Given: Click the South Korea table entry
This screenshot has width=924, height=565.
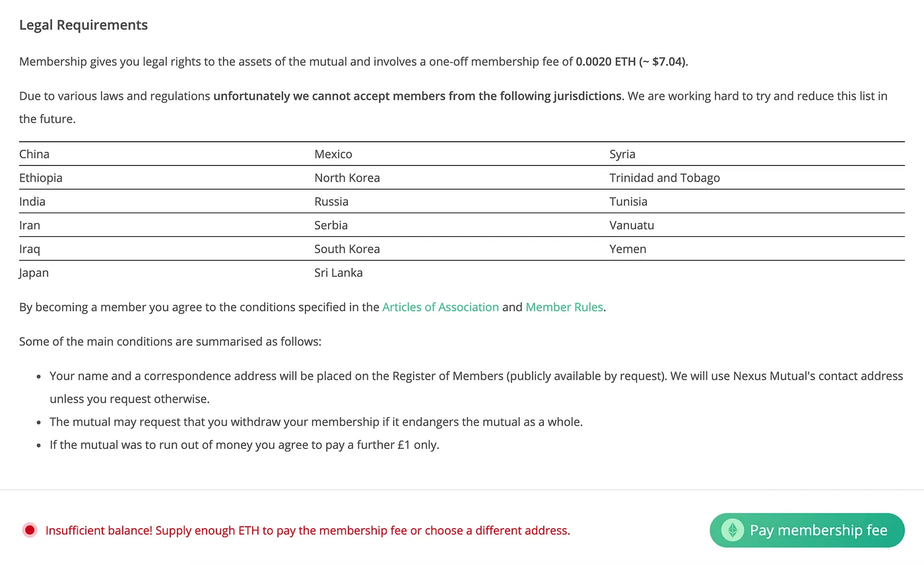Looking at the screenshot, I should (x=347, y=249).
